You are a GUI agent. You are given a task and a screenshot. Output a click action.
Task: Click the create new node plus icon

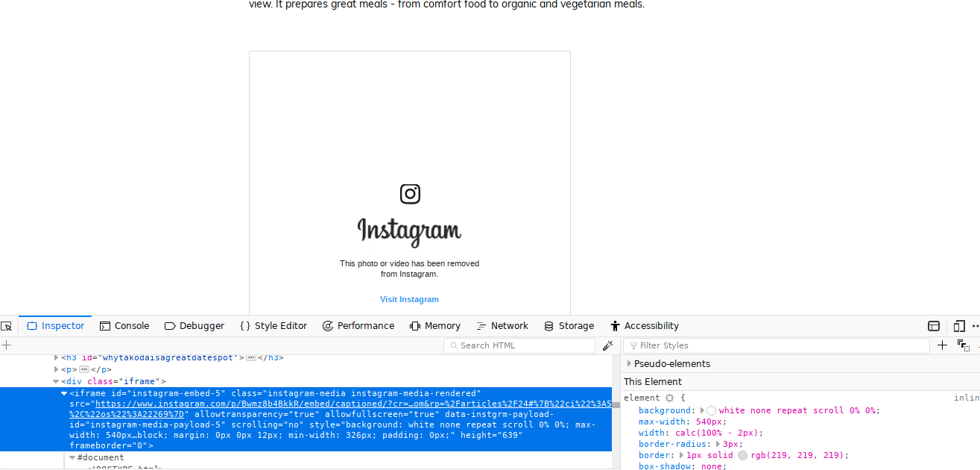tap(6, 345)
